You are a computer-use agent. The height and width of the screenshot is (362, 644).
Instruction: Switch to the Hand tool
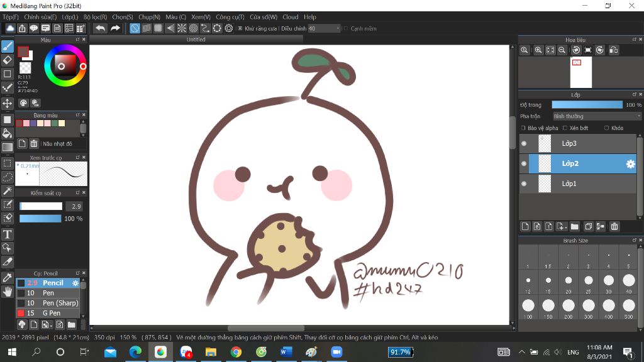[8, 292]
